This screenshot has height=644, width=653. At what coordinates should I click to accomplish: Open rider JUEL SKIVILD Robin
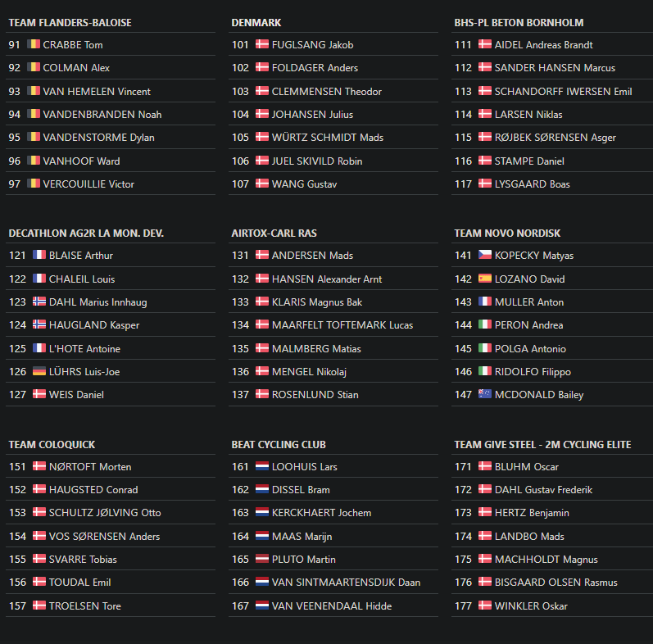(x=317, y=161)
